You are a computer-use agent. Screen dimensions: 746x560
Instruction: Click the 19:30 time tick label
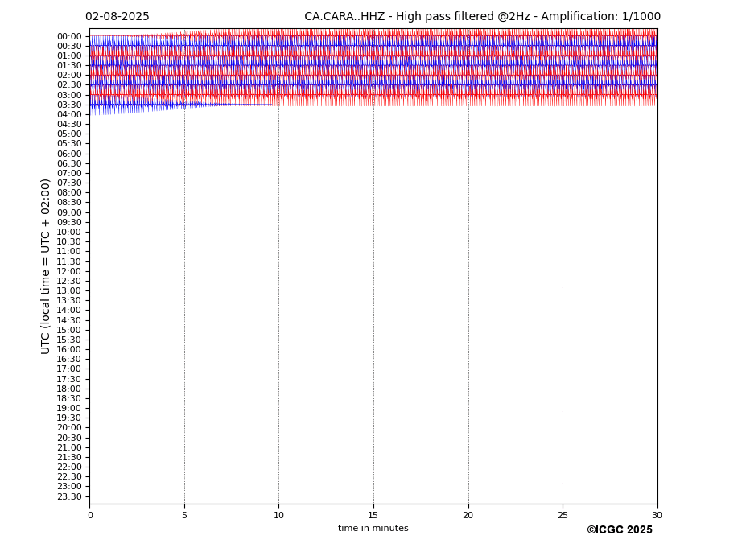pyautogui.click(x=69, y=418)
